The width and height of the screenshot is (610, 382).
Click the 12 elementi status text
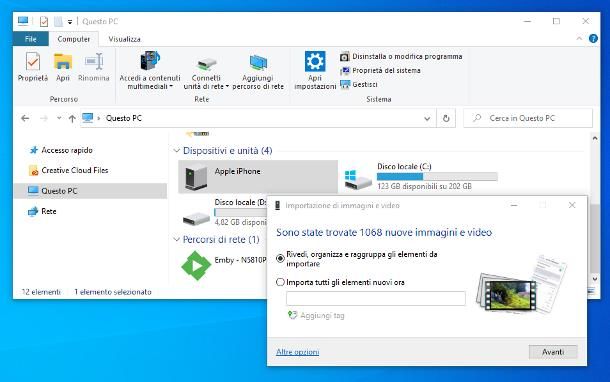pos(41,292)
